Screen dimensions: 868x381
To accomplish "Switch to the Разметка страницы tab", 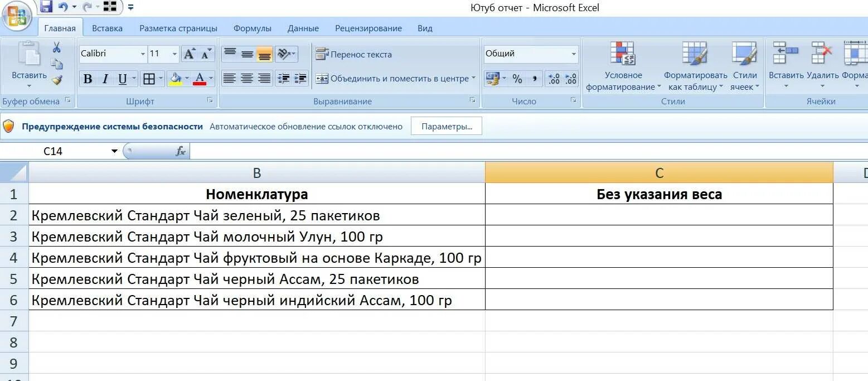I will [x=178, y=28].
